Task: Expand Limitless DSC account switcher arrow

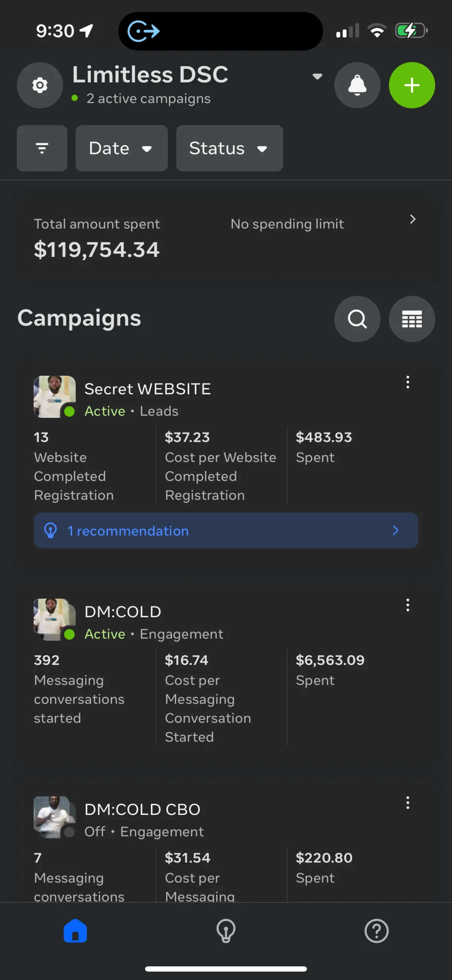Action: coord(317,77)
